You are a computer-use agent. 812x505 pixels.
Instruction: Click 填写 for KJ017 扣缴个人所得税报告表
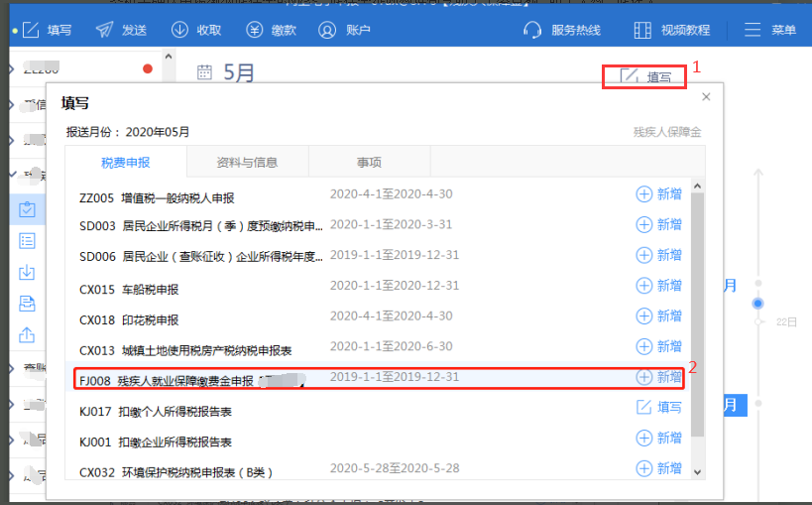658,407
